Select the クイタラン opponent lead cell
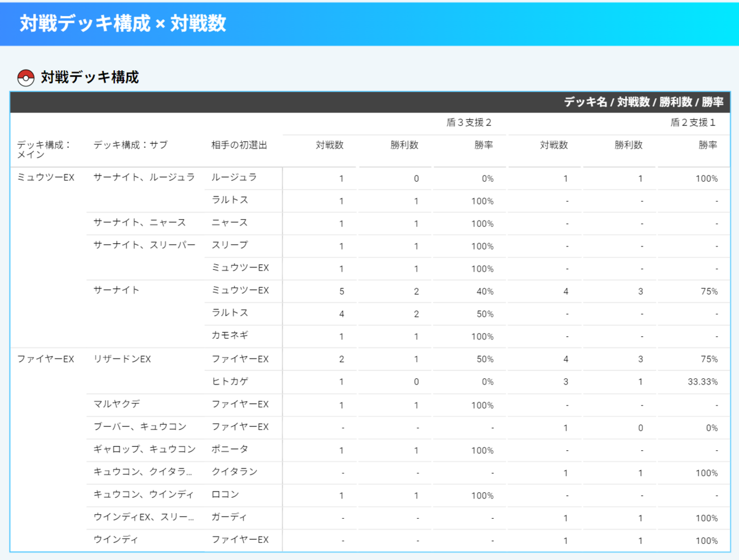Viewport: 739px width, 560px height. [x=234, y=472]
